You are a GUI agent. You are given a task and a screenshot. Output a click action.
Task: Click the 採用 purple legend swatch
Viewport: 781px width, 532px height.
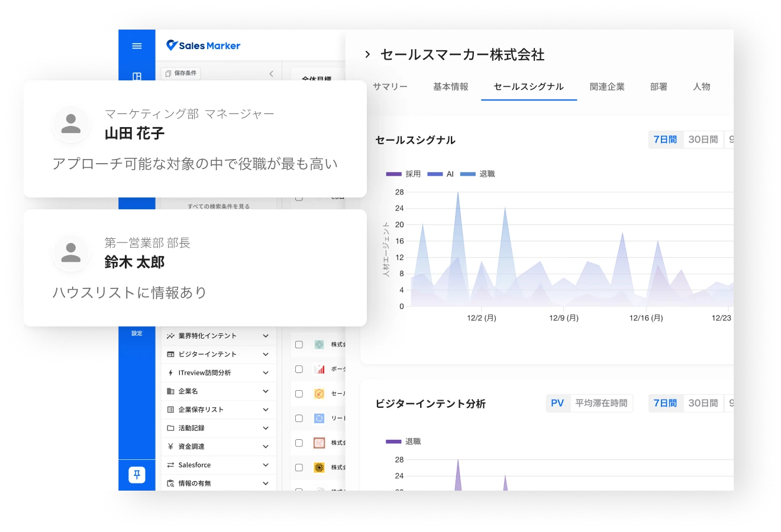click(393, 174)
